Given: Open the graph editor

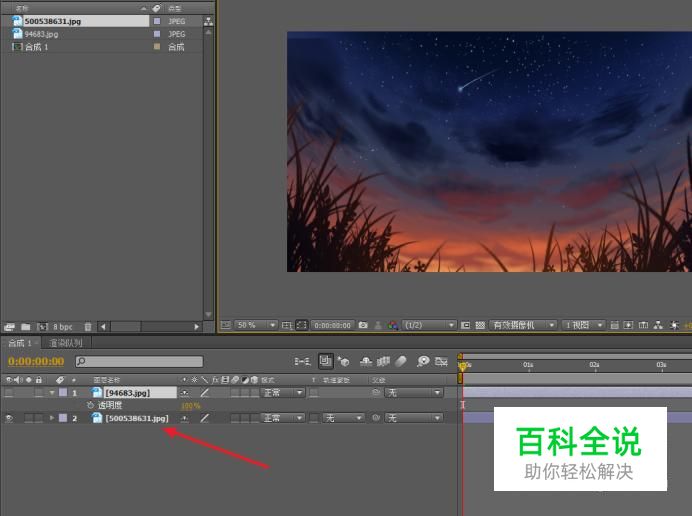Looking at the screenshot, I should coord(441,362).
